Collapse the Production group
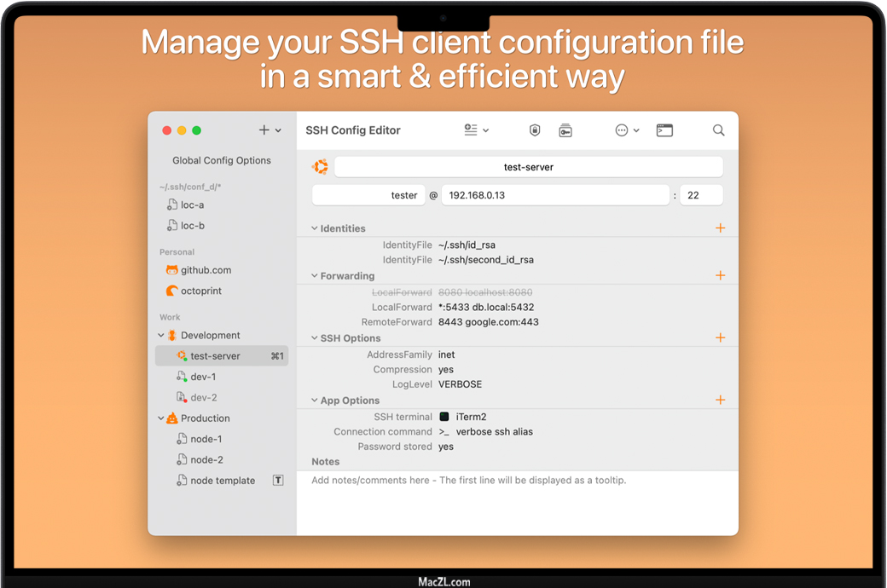 161,418
